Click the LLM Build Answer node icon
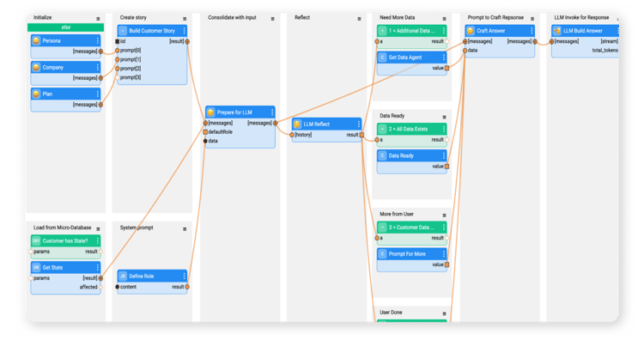The height and width of the screenshot is (340, 644). (x=557, y=31)
